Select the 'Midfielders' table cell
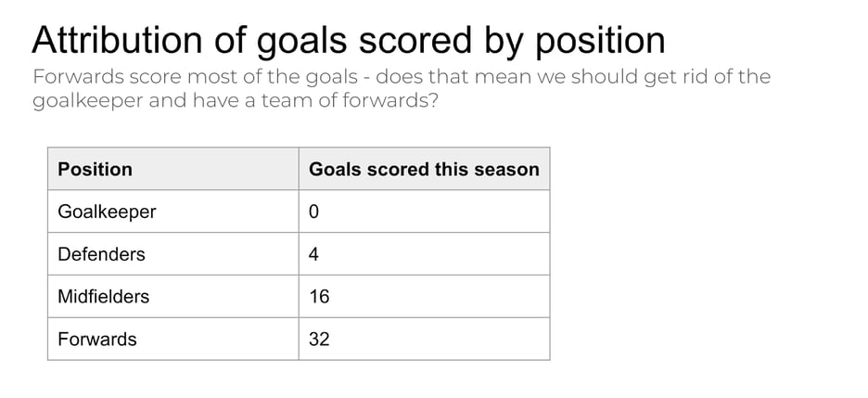The height and width of the screenshot is (398, 868). pos(173,297)
